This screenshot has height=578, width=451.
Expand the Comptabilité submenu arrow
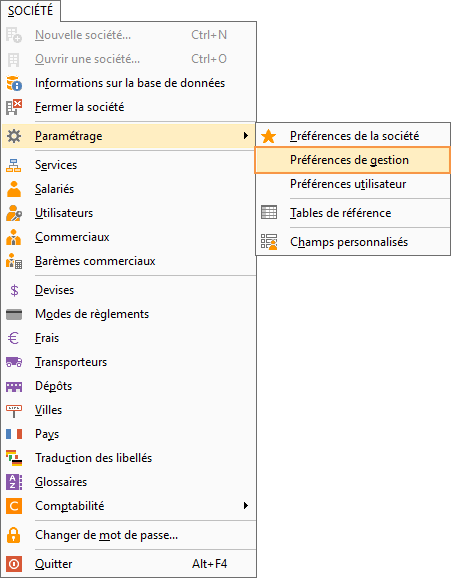coord(246,505)
